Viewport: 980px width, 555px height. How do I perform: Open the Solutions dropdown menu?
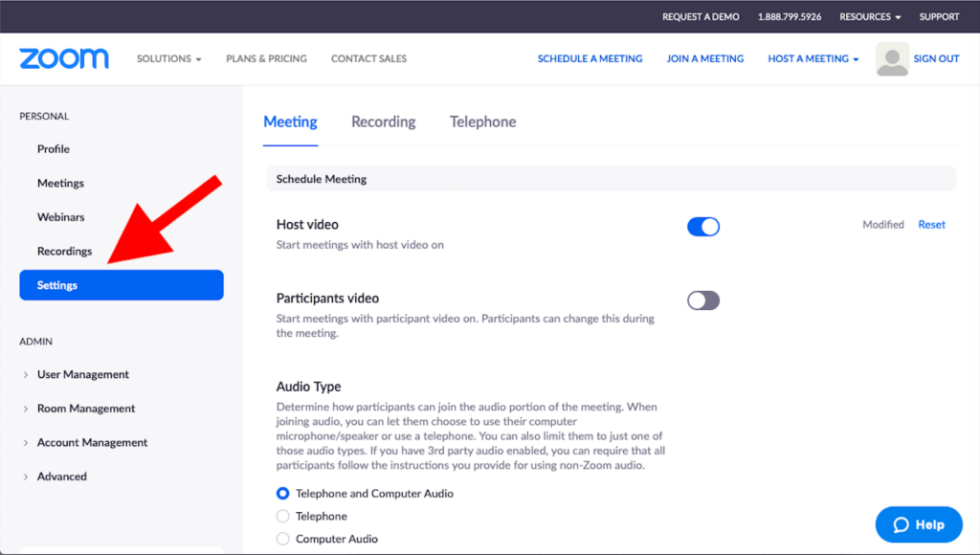pyautogui.click(x=168, y=58)
